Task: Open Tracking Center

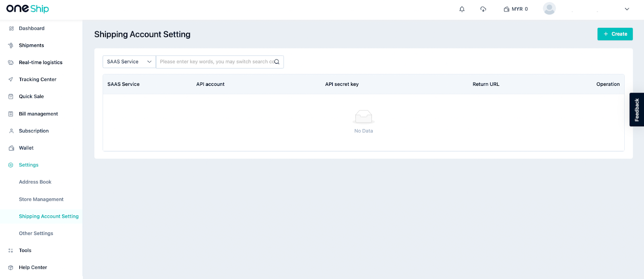Action: coord(38,79)
